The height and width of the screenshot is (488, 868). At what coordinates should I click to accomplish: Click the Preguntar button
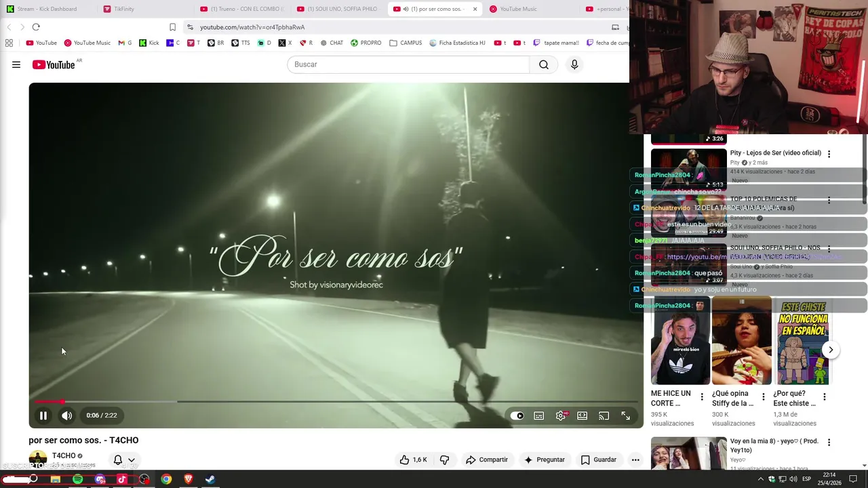pos(545,460)
